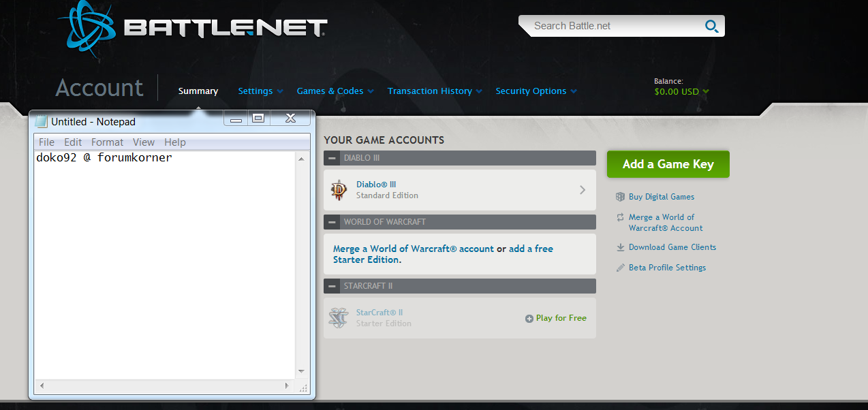Open the Settings dropdown menu

(x=260, y=91)
